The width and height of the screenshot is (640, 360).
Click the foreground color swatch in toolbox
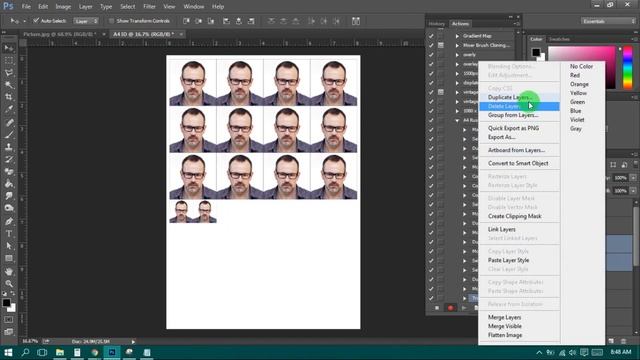tap(6, 303)
